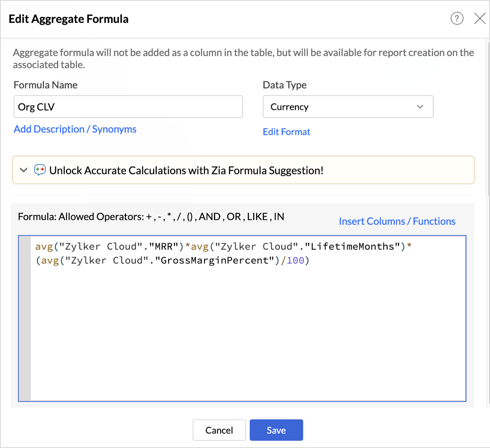This screenshot has width=490, height=448.
Task: Click the arrow in Data Type dropdown
Action: click(420, 107)
